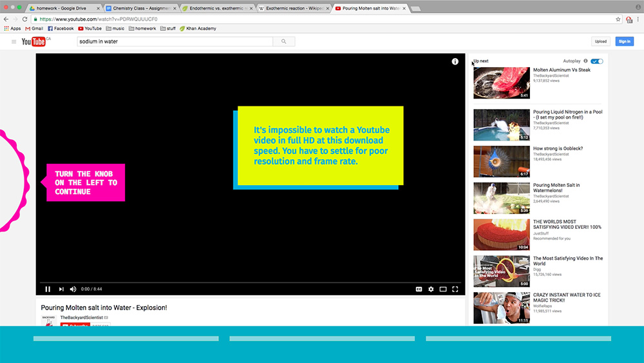Viewport: 644px width, 363px height.
Task: Reload the current page
Action: coord(24,19)
